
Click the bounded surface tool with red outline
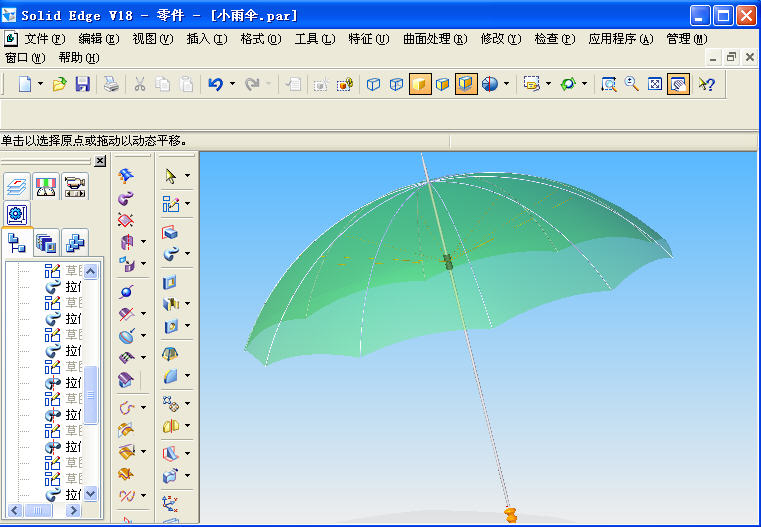click(126, 220)
